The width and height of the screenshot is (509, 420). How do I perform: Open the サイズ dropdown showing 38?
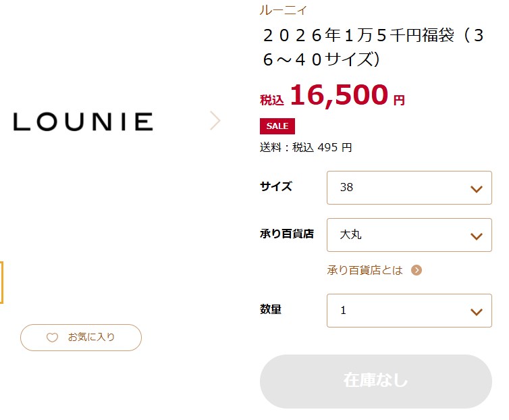408,188
